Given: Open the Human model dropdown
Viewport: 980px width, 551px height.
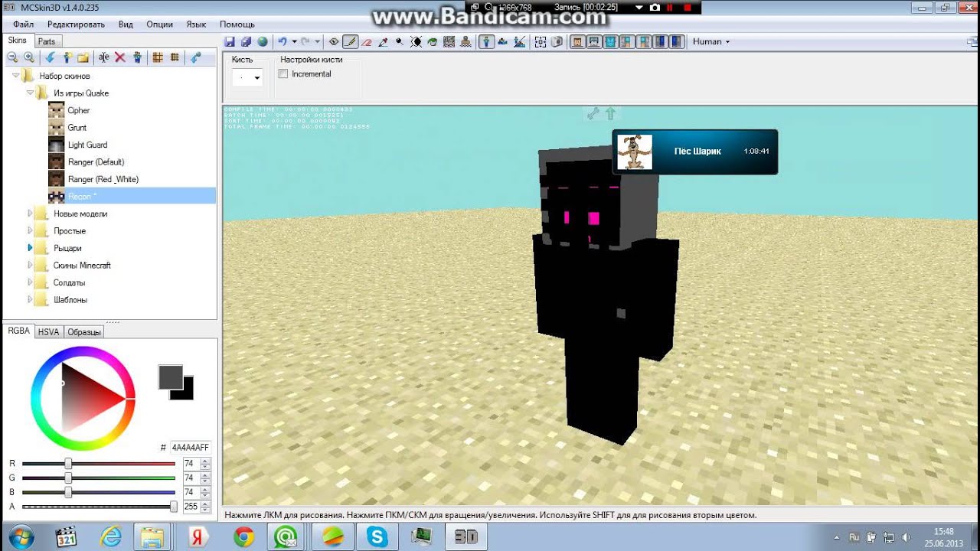Looking at the screenshot, I should [711, 41].
